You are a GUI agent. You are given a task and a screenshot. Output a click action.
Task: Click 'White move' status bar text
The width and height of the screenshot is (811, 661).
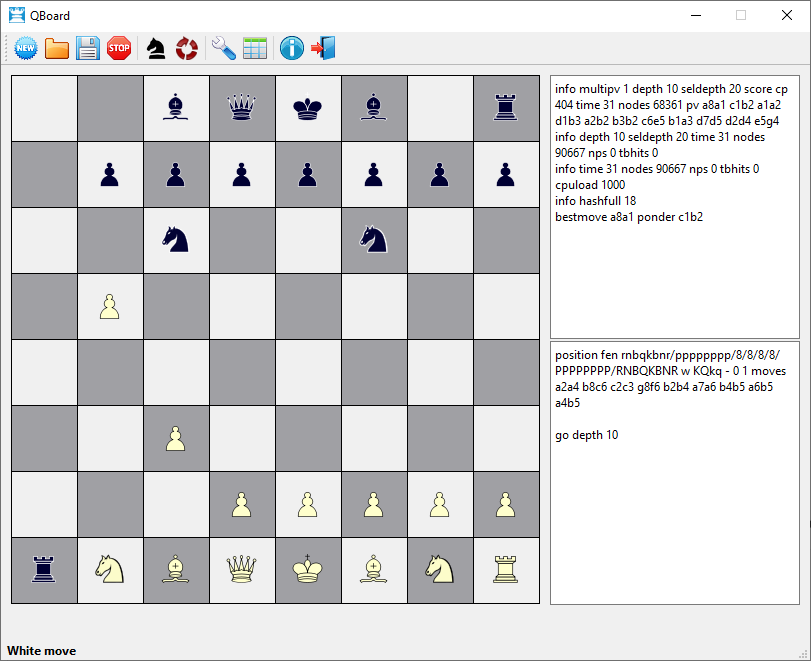click(x=41, y=651)
